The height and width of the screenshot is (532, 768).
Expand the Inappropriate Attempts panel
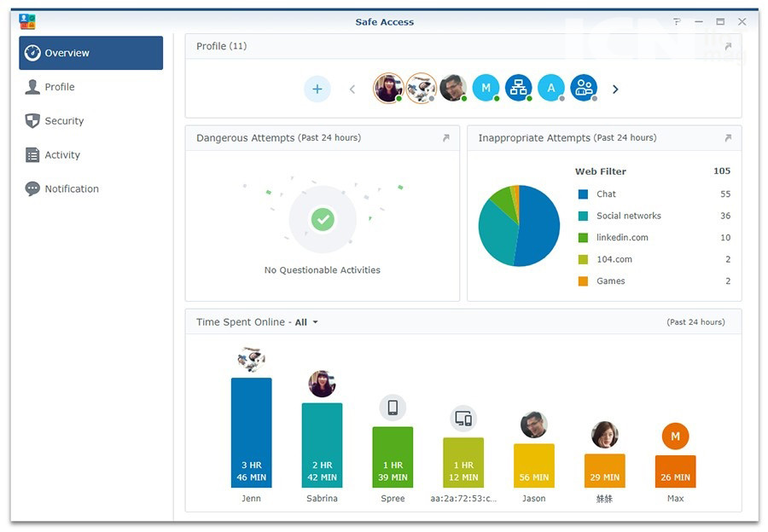728,138
